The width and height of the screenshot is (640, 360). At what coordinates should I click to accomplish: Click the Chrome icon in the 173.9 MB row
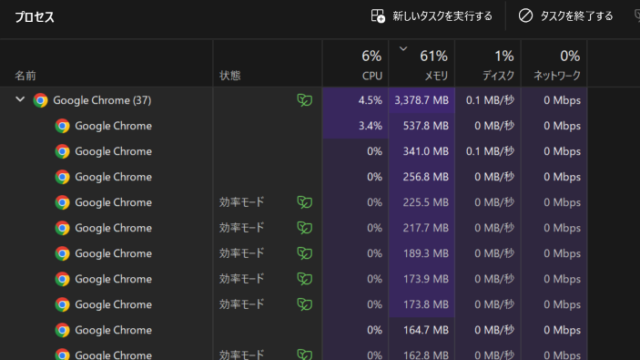point(62,279)
